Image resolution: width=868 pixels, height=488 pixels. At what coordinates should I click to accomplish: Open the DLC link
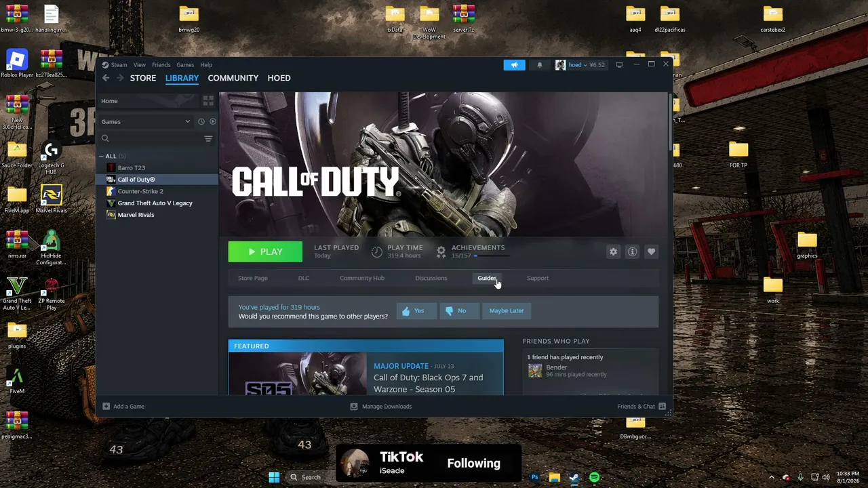coord(304,278)
